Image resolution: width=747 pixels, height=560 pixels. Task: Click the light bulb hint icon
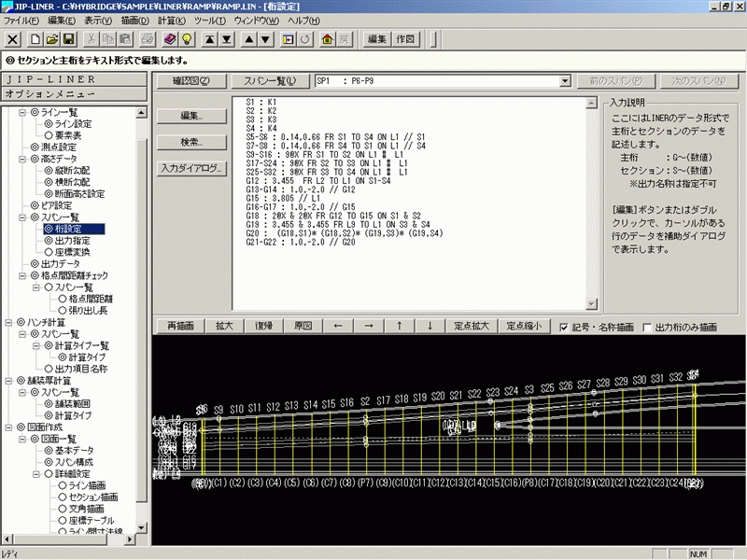pos(187,39)
